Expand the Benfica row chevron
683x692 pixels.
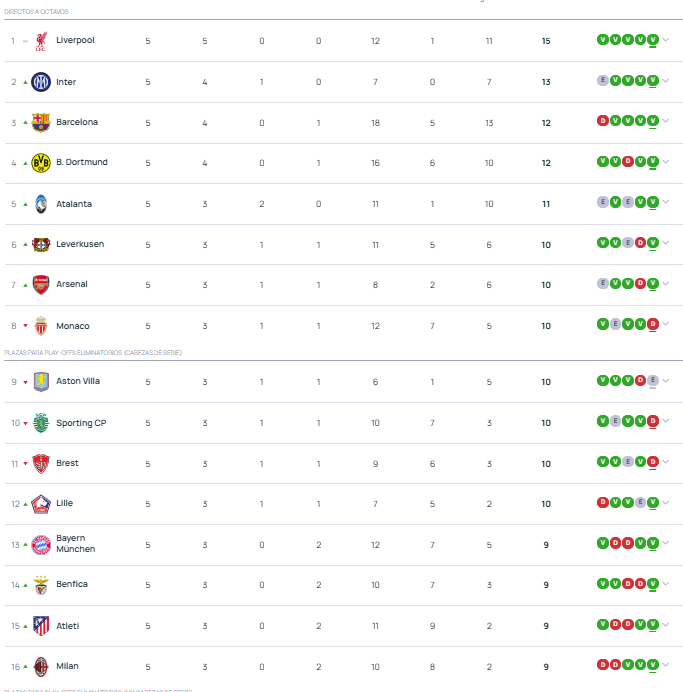[x=666, y=584]
